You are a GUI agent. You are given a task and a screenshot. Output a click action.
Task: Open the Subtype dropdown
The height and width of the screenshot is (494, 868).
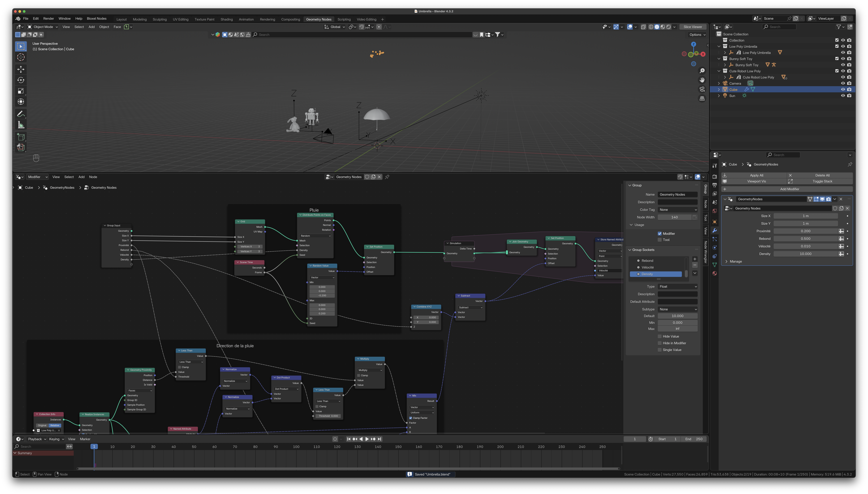point(678,309)
